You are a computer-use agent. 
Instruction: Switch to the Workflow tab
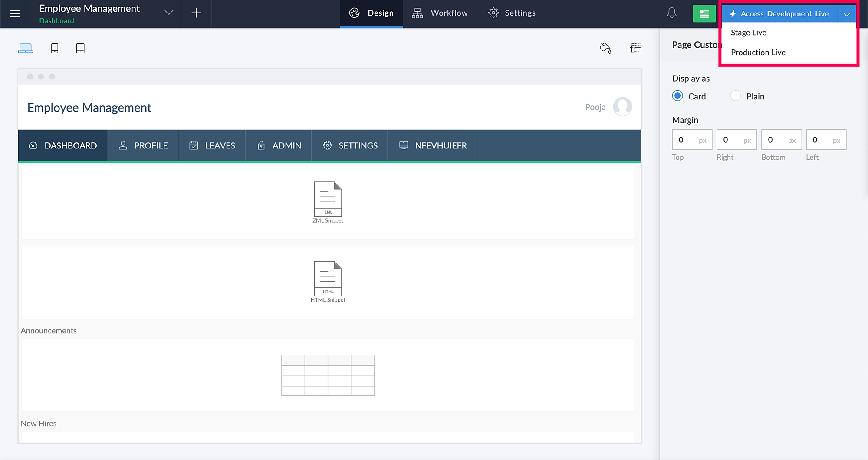[x=440, y=13]
